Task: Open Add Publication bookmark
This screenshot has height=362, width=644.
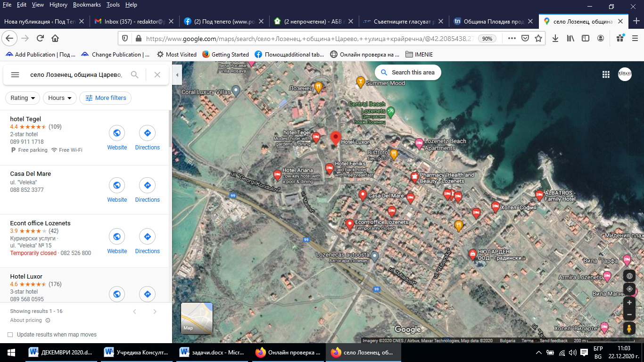Action: [x=40, y=54]
